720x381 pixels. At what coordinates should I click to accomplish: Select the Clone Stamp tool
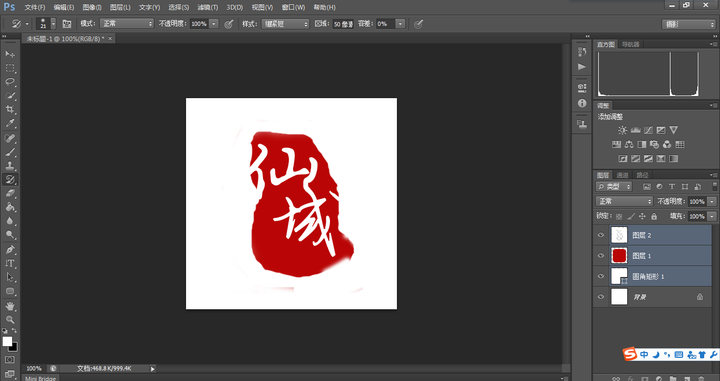click(x=10, y=165)
